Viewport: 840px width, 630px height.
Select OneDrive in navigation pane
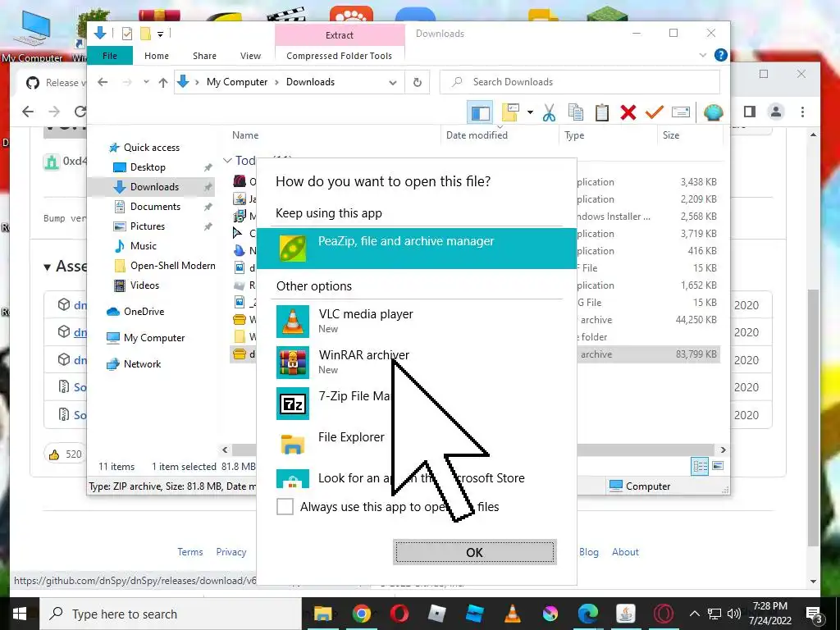[144, 311]
